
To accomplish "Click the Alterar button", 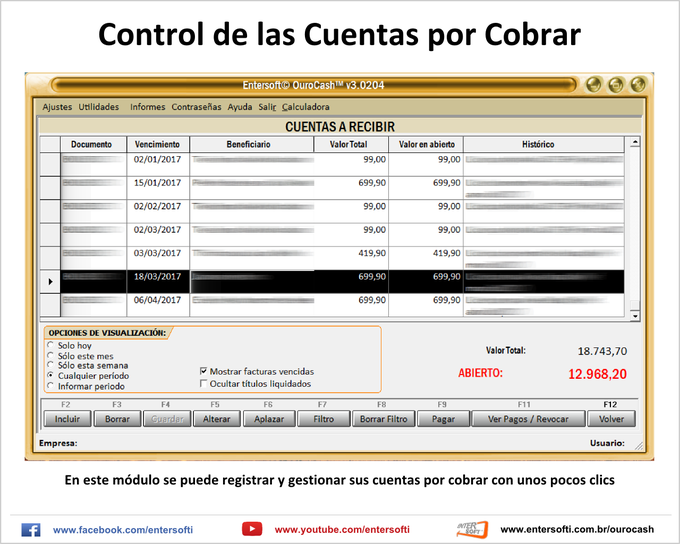I will pyautogui.click(x=216, y=419).
